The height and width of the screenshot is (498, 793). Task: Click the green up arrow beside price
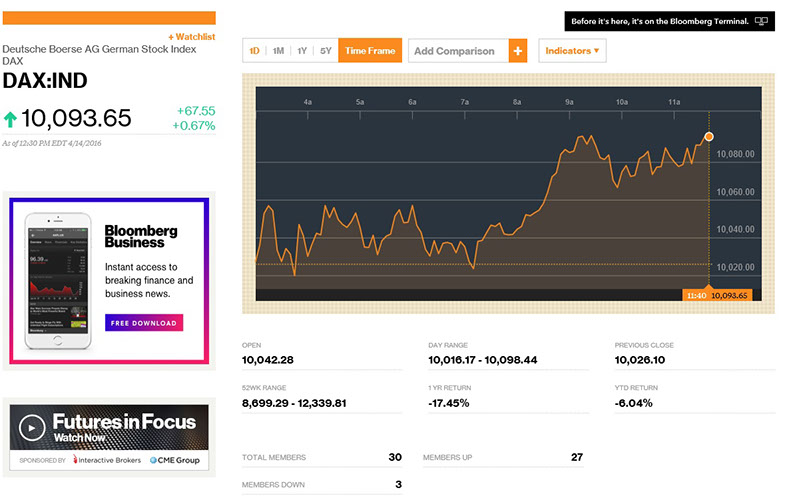[x=10, y=119]
